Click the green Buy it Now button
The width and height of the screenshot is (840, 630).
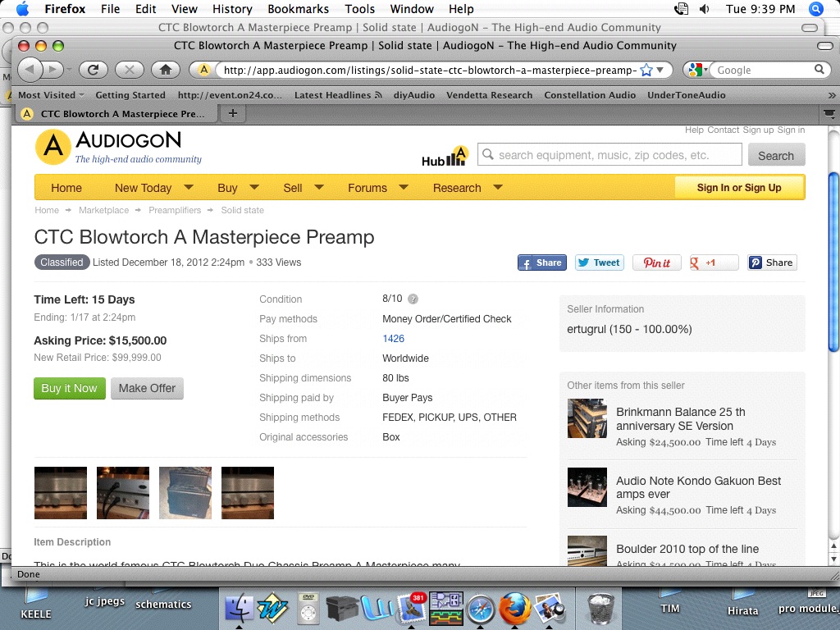70,388
